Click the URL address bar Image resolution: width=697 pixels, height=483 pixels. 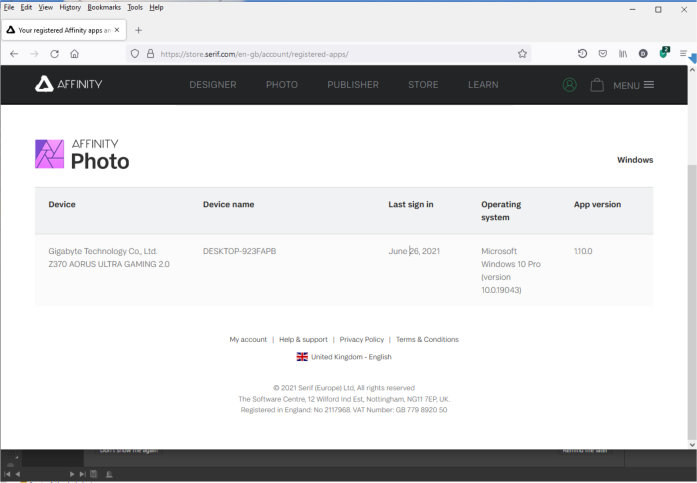[330, 54]
